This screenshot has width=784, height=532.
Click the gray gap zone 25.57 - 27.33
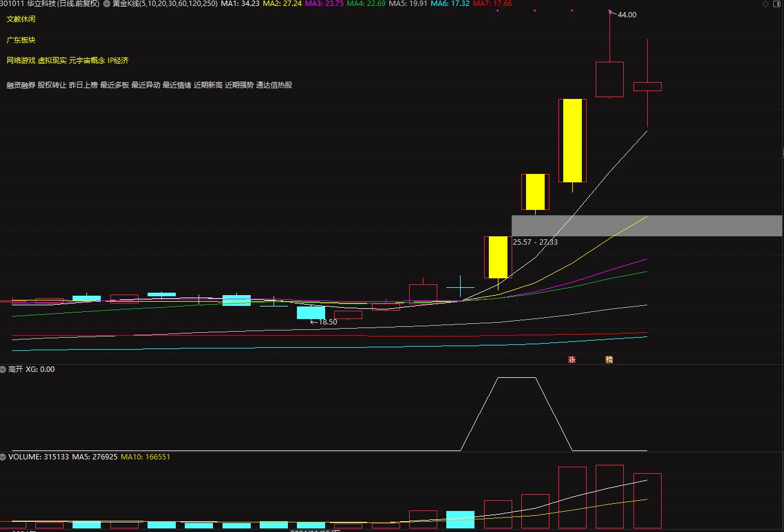(647, 226)
